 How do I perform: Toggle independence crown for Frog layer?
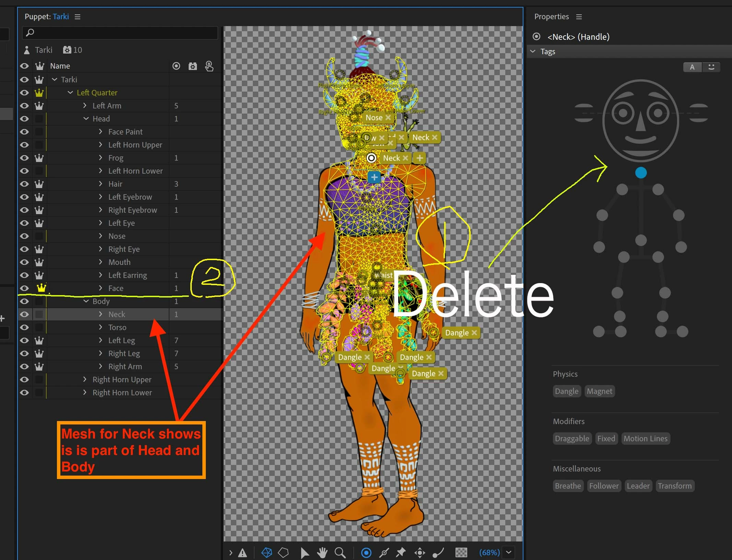click(x=39, y=158)
